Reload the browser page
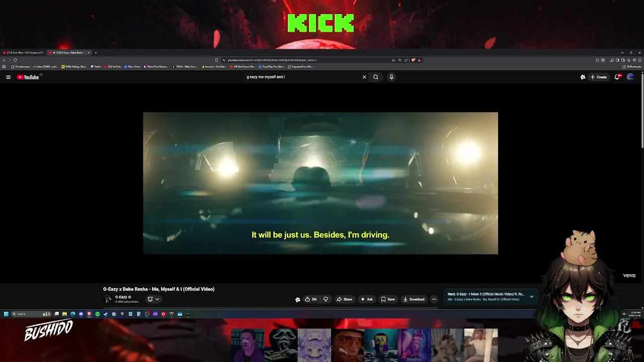Image resolution: width=644 pixels, height=362 pixels. coord(15,60)
